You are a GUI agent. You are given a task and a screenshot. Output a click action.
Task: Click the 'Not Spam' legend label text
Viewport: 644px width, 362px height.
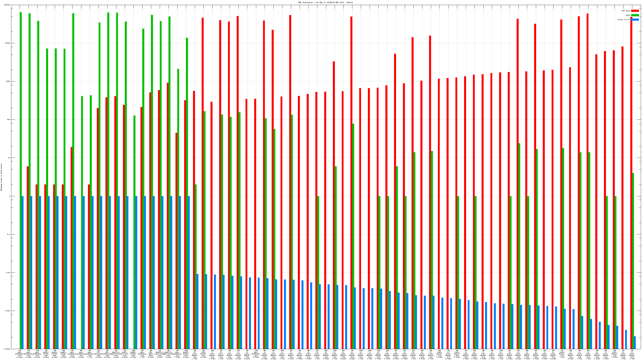pyautogui.click(x=626, y=11)
